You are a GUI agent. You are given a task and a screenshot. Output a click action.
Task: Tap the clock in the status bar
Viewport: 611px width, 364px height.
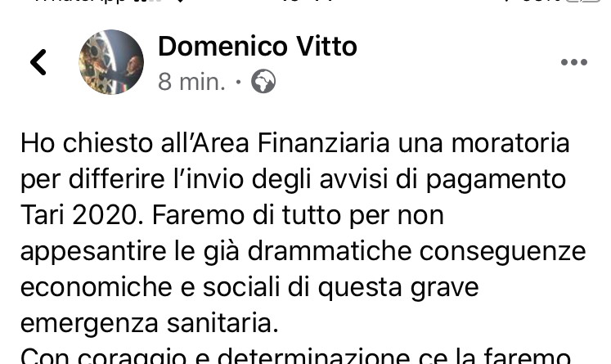pyautogui.click(x=307, y=1)
